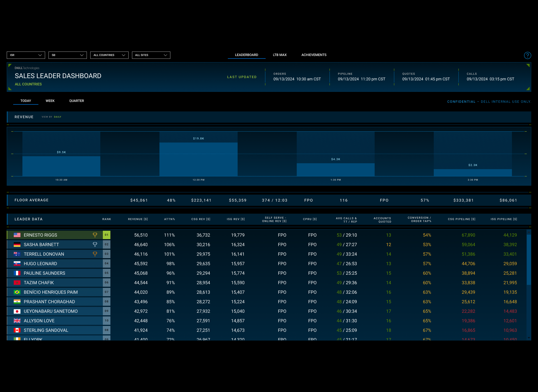Viewport: 538px width, 392px height.
Task: Sort leaderboard by ISG Pipeline [$] column
Action: [504, 219]
